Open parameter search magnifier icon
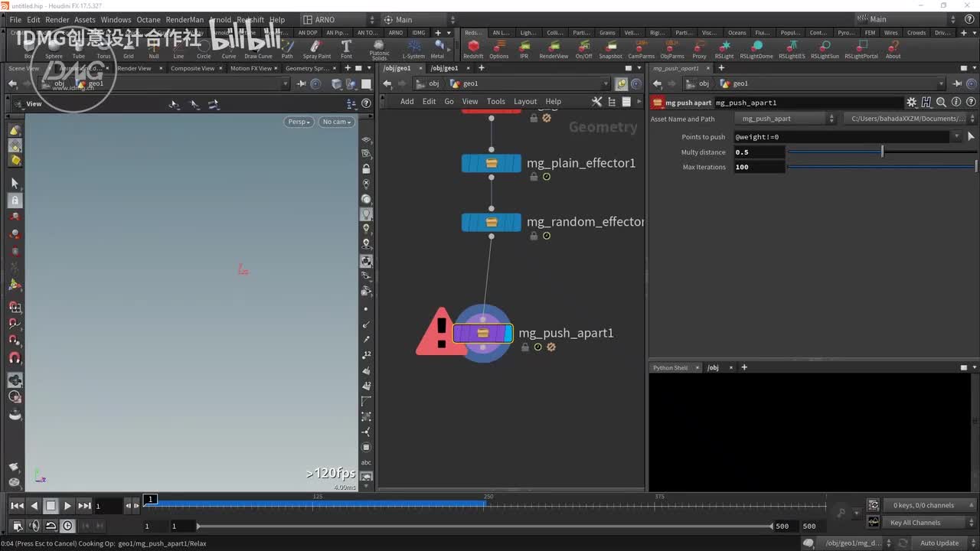The width and height of the screenshot is (980, 551). pos(941,102)
